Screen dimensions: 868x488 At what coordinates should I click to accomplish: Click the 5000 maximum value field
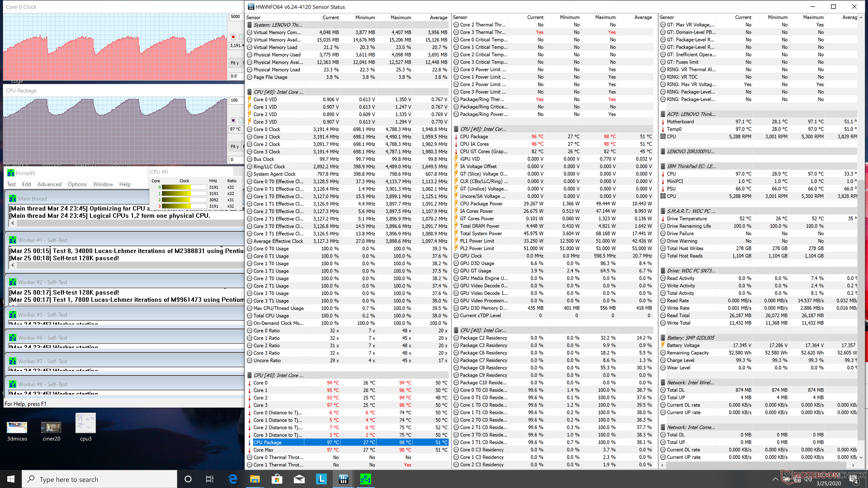(x=236, y=17)
